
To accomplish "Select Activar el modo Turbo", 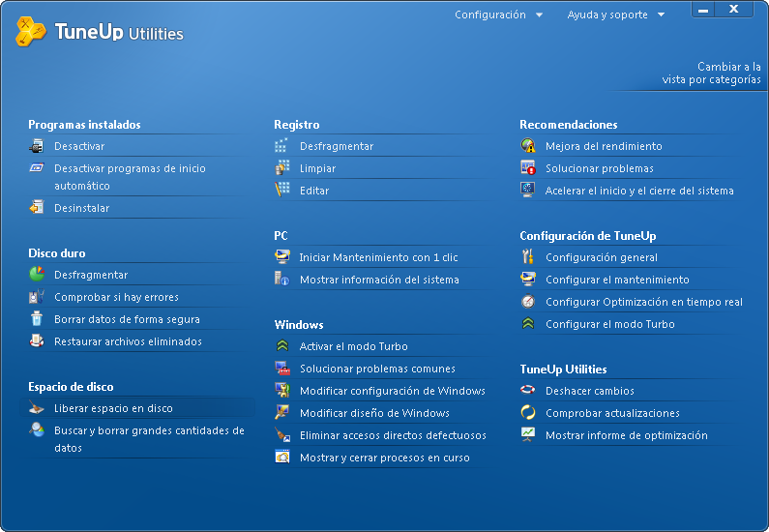I will click(354, 346).
